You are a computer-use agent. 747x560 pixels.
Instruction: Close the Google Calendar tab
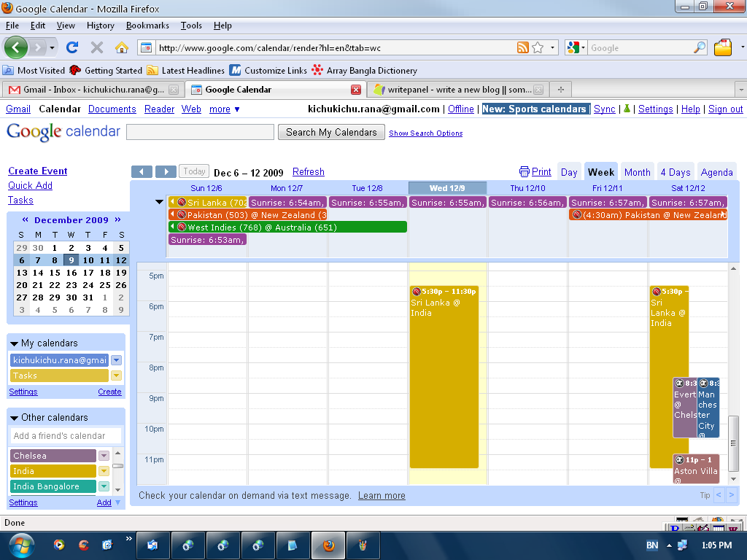pyautogui.click(x=355, y=90)
